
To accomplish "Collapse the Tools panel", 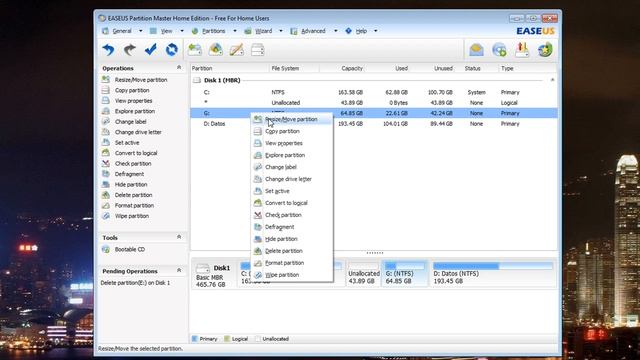I will point(179,237).
